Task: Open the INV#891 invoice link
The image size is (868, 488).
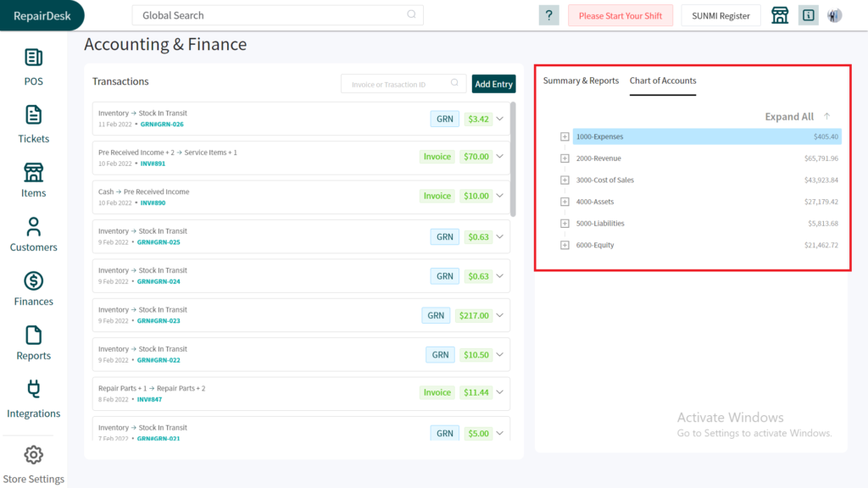Action: click(x=153, y=164)
